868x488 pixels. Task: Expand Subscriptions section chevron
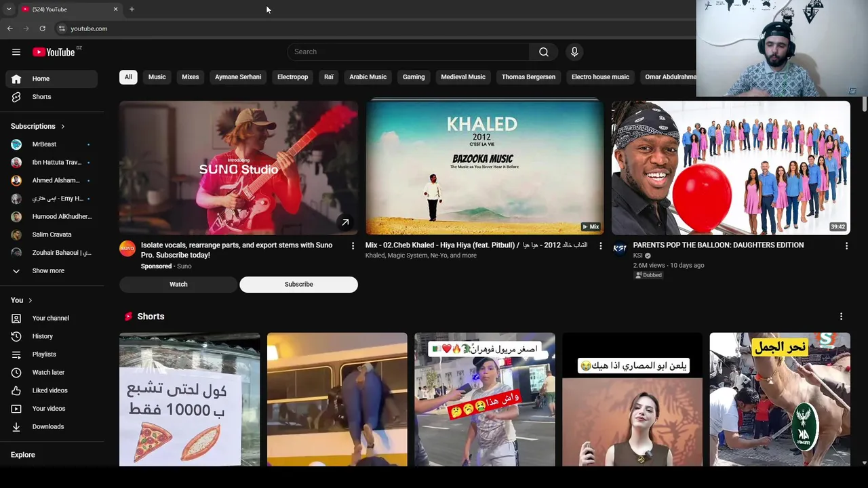pyautogui.click(x=63, y=127)
